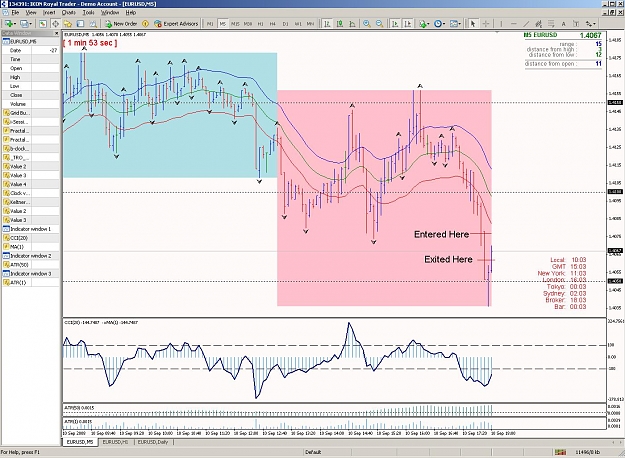
Task: Select the ATR(50) row in Data Window
Action: pos(31,265)
